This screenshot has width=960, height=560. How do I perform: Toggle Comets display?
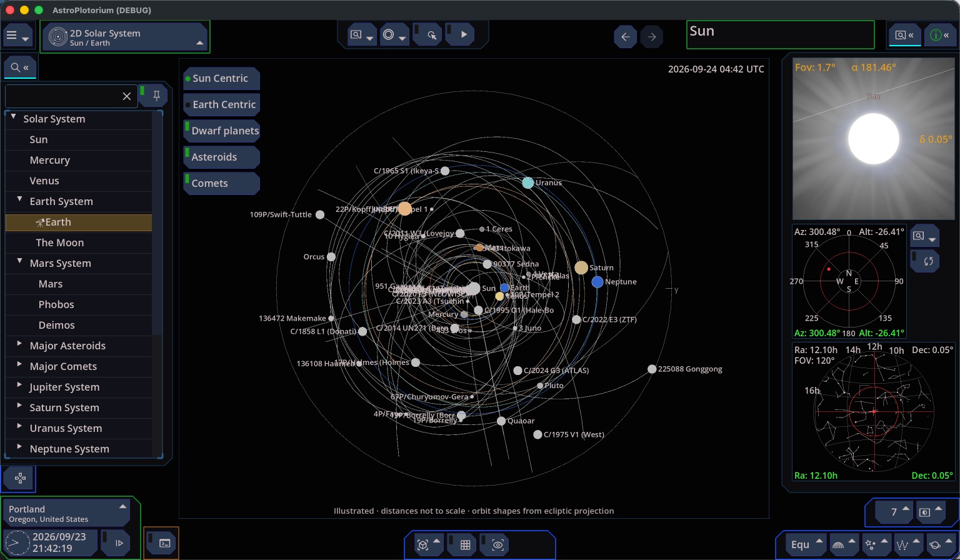(x=221, y=184)
